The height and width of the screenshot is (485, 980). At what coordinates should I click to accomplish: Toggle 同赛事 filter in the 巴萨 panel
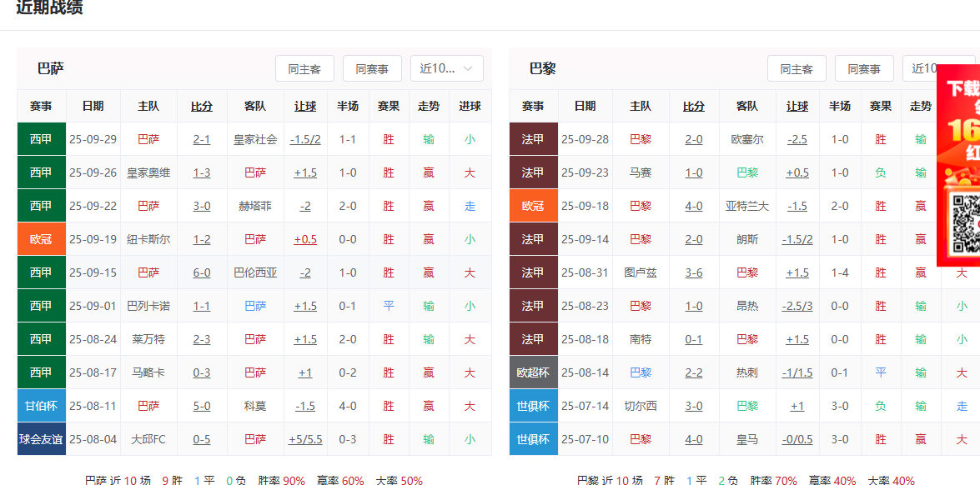[x=372, y=69]
